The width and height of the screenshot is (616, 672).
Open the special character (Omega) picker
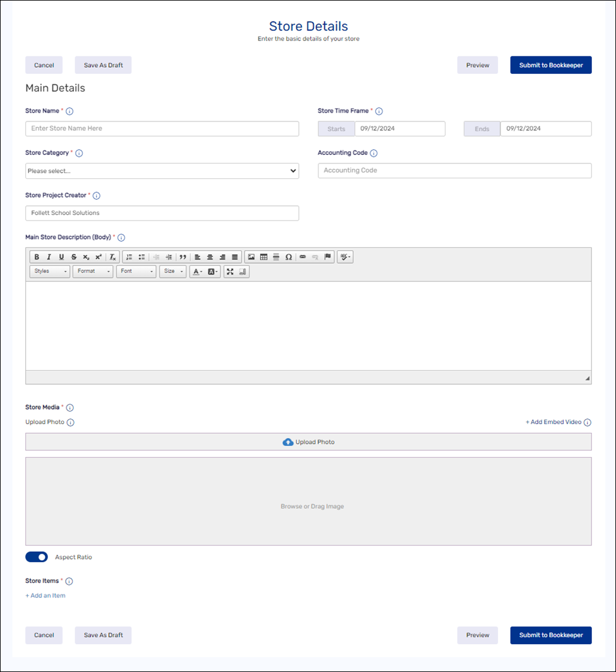pos(289,257)
